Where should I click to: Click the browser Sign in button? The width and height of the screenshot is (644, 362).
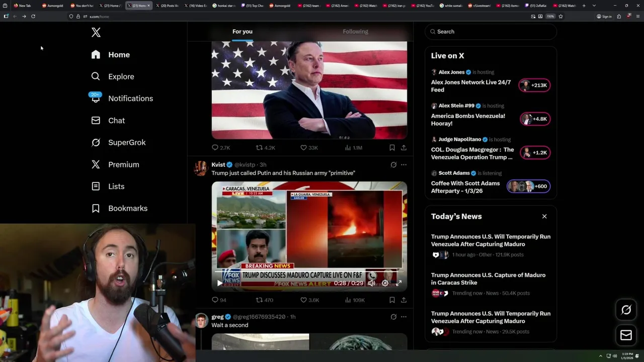(x=604, y=16)
